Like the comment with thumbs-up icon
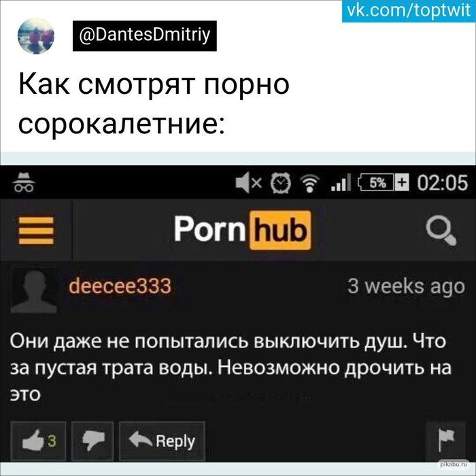Image resolution: width=476 pixels, height=476 pixels. [x=38, y=441]
